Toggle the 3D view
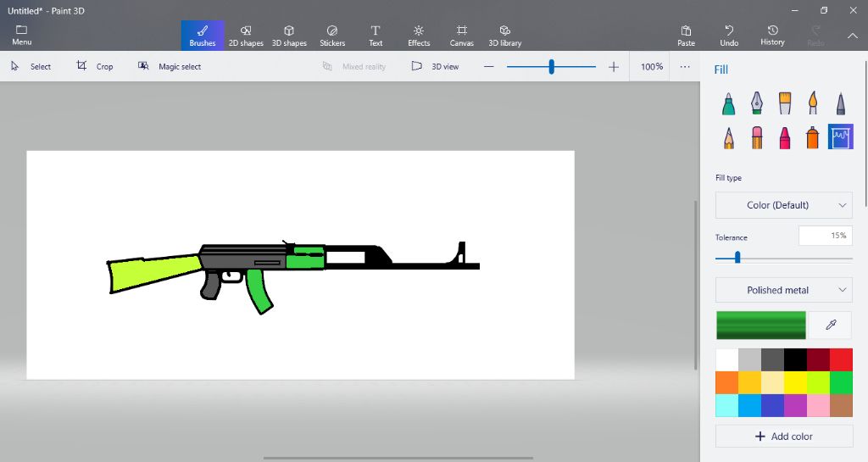This screenshot has width=868, height=462. (x=435, y=66)
